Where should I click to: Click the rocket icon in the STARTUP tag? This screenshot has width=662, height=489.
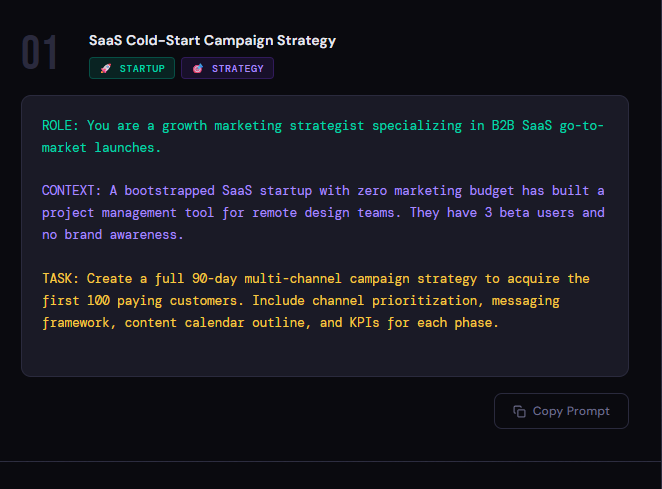point(106,69)
